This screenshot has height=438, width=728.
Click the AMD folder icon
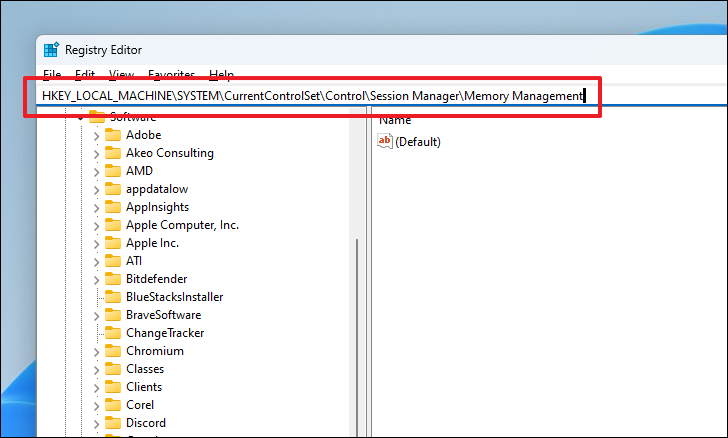click(x=113, y=171)
